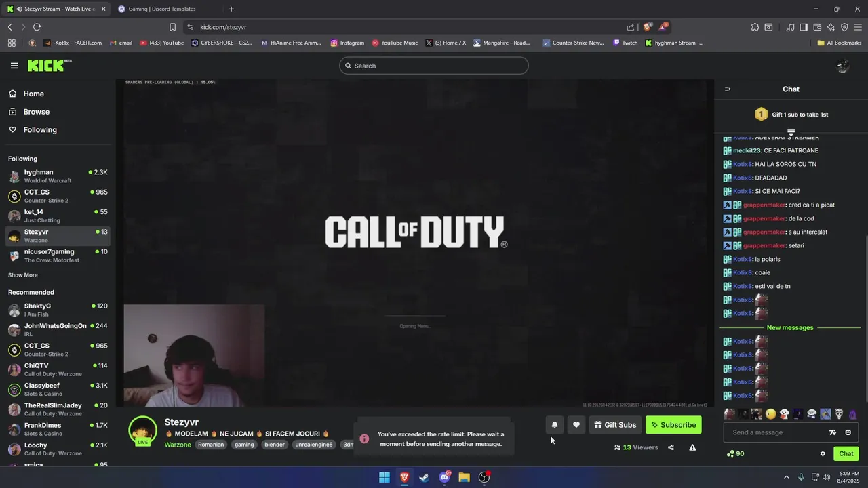
Task: Click the browser address bar URL
Action: tap(223, 27)
